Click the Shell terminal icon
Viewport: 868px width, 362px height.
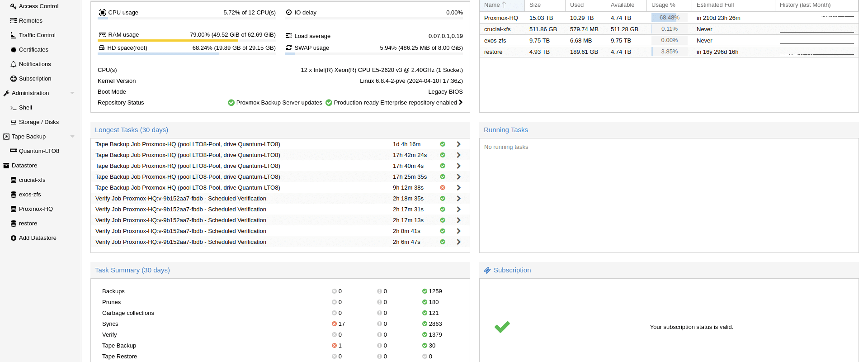tap(14, 108)
